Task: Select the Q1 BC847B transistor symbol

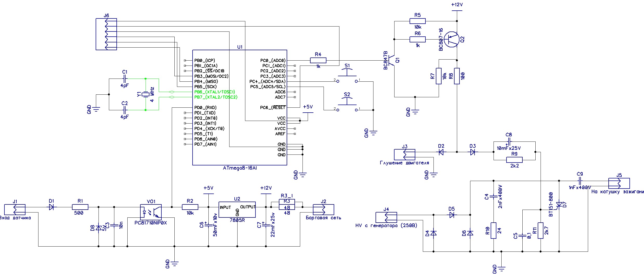Action: point(391,60)
